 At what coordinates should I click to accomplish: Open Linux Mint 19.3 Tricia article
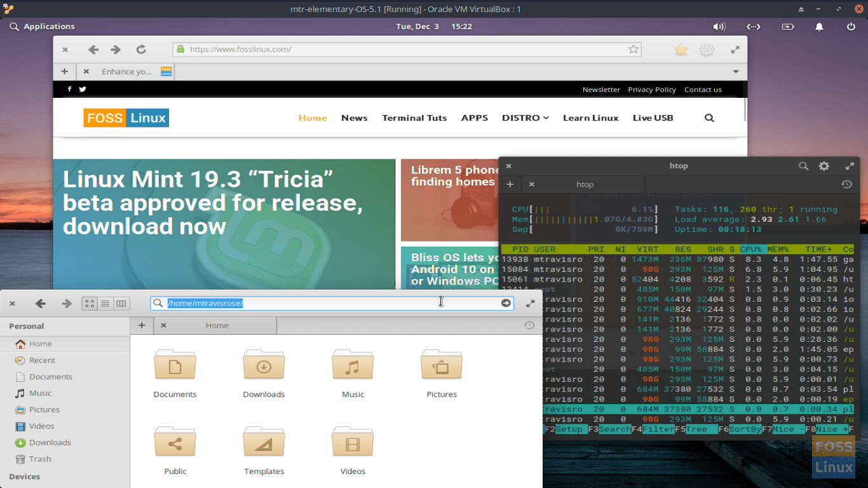pyautogui.click(x=213, y=202)
